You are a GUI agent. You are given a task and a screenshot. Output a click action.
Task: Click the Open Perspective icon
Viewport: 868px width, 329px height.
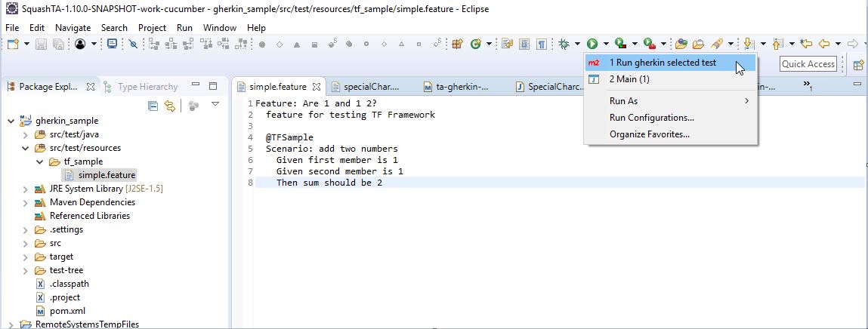tap(859, 65)
